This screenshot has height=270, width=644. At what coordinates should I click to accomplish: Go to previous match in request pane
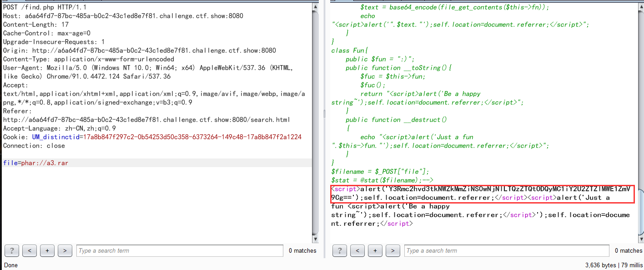pos(30,250)
